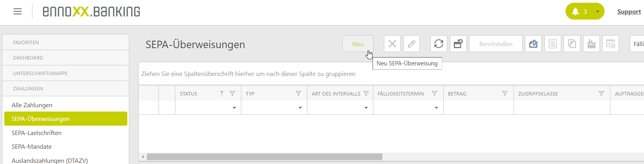Screen dimensions: 644x164
Task: Click the Betrag filter input field
Action: (478, 108)
